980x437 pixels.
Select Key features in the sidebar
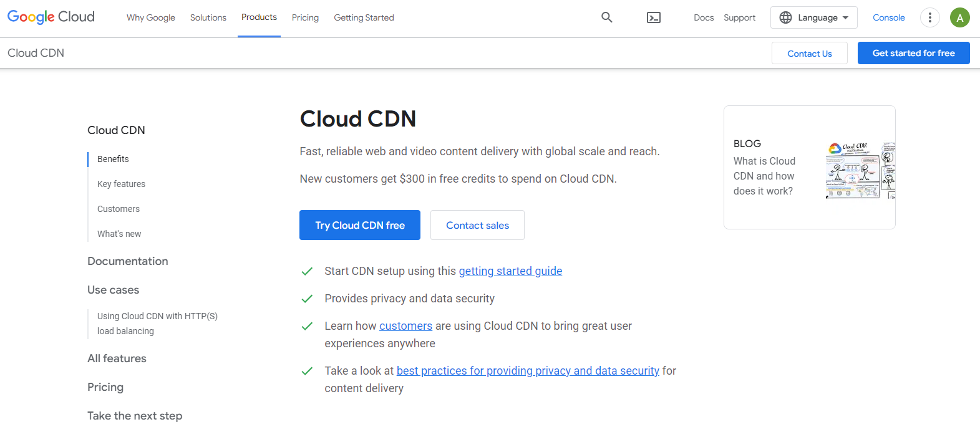121,184
